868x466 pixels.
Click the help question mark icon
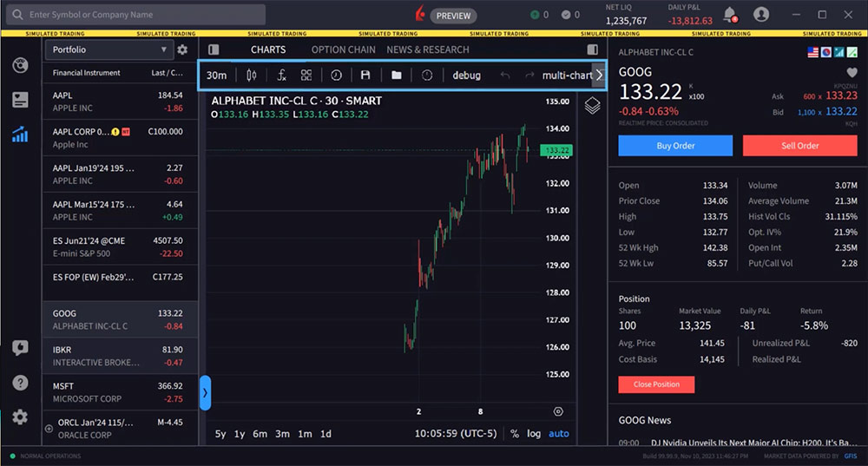pos(20,383)
